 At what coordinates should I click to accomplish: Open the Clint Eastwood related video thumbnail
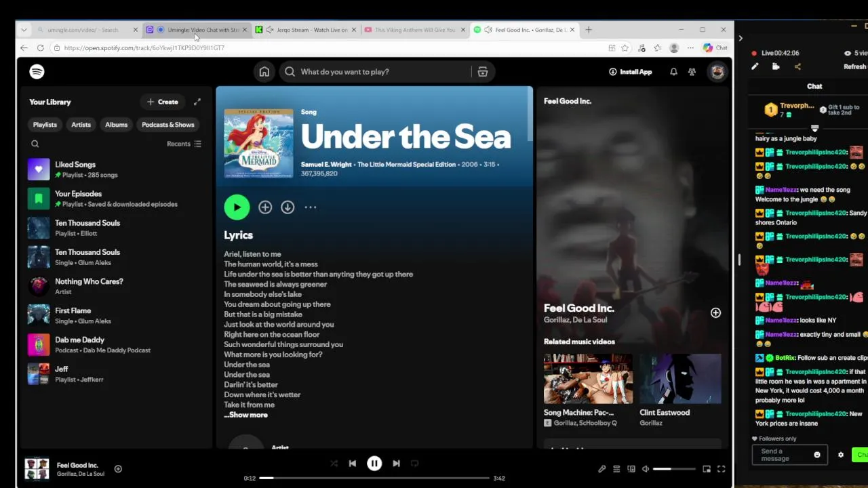(x=680, y=378)
